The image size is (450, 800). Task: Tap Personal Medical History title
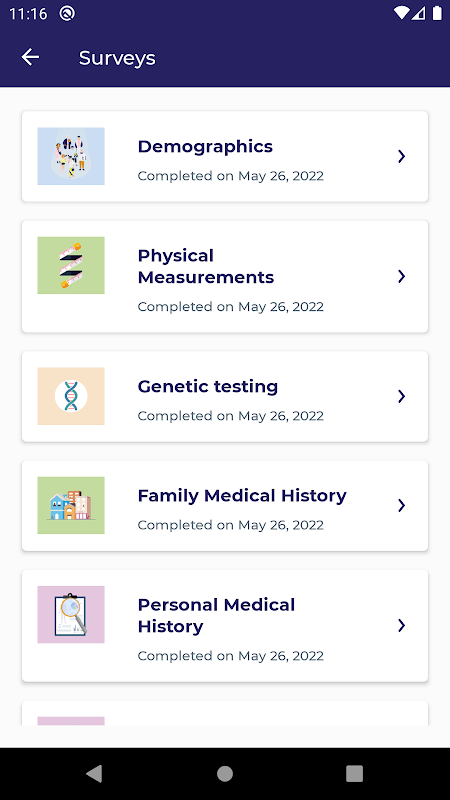pos(216,615)
